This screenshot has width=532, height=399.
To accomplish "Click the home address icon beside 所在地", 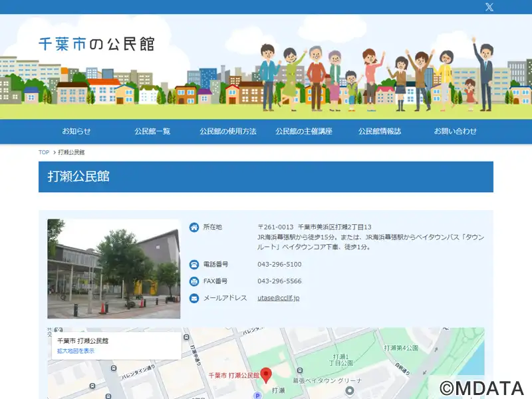I will [194, 227].
